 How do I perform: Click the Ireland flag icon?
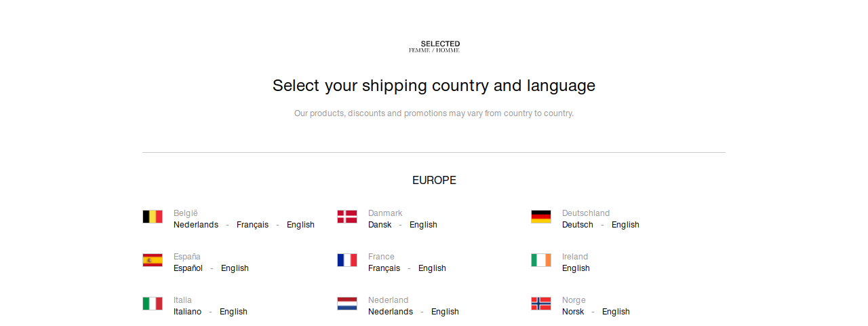pyautogui.click(x=541, y=260)
